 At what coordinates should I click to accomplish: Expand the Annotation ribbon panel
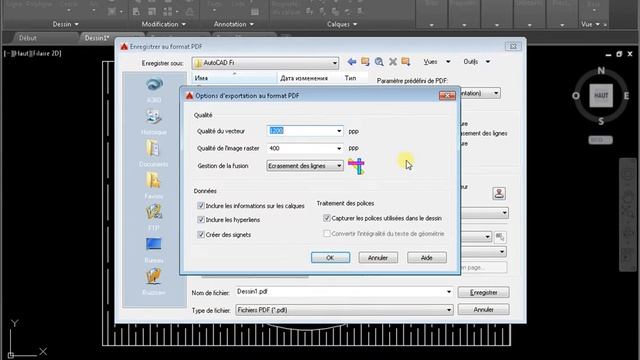(233, 24)
